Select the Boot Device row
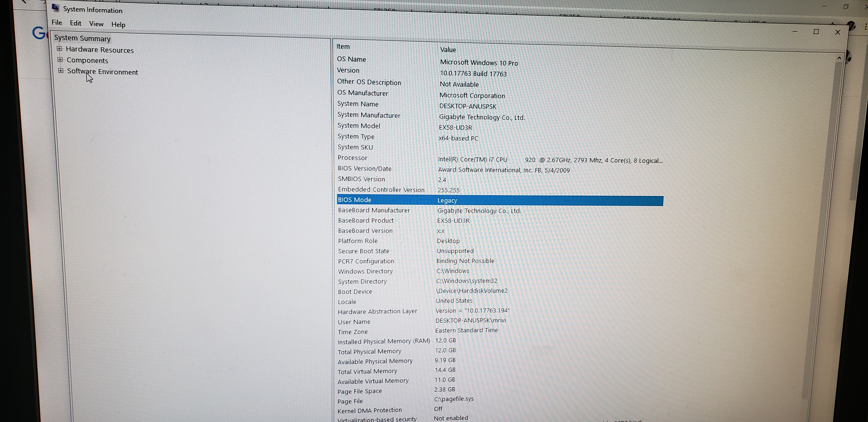This screenshot has height=422, width=868. [x=500, y=291]
